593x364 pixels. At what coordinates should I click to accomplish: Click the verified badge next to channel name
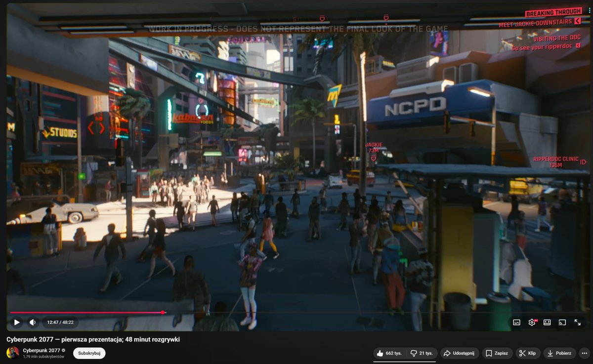[x=63, y=350]
